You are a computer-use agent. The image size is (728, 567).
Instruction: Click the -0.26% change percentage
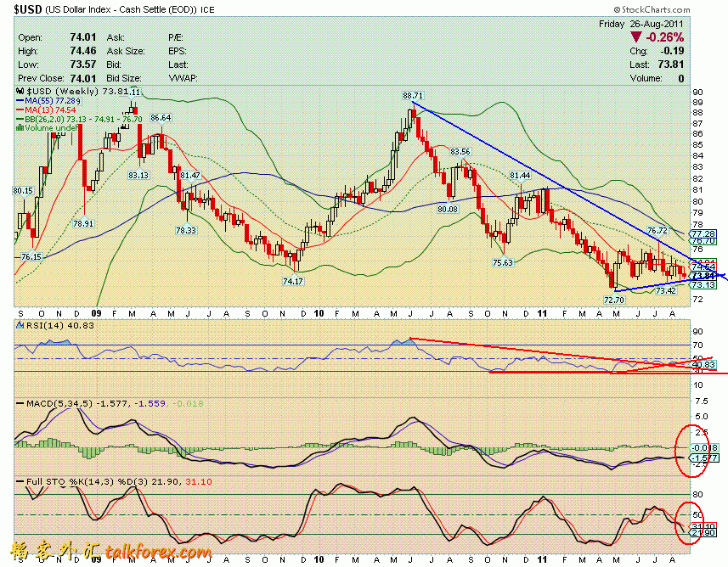(665, 37)
